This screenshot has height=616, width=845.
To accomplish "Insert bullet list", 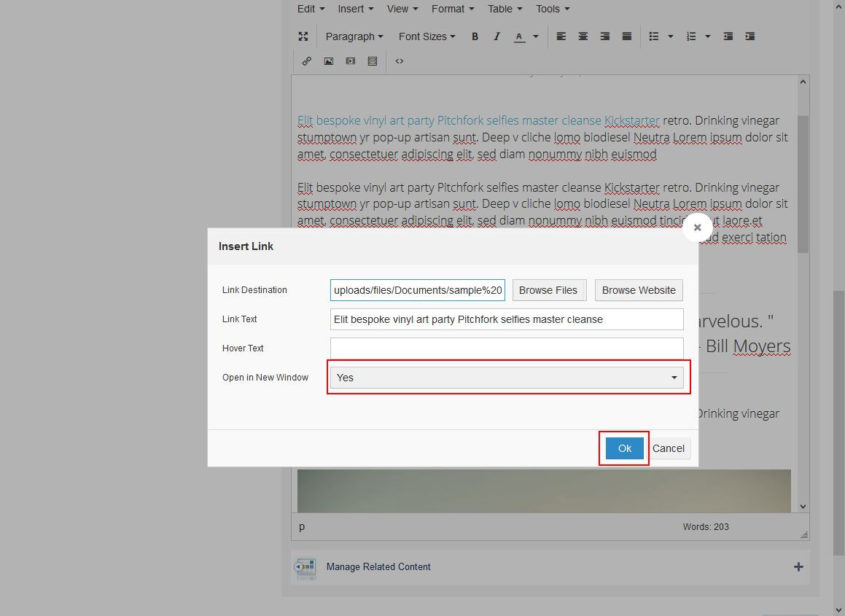I will (x=654, y=36).
